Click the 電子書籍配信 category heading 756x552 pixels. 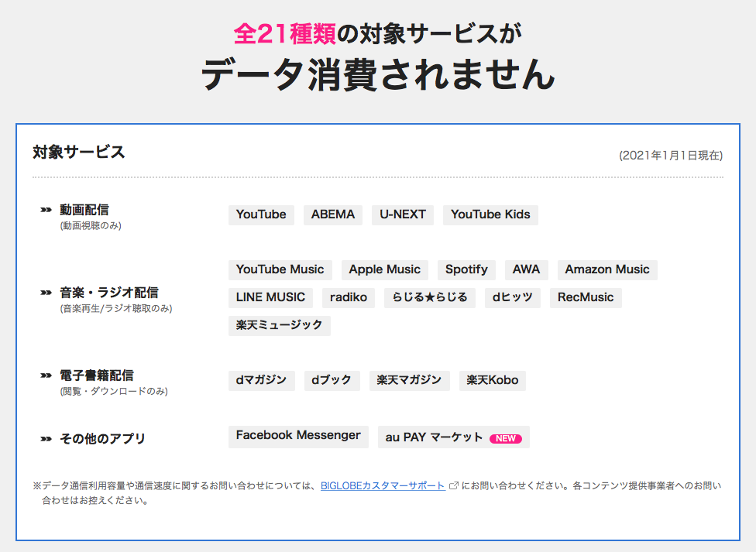pos(96,375)
